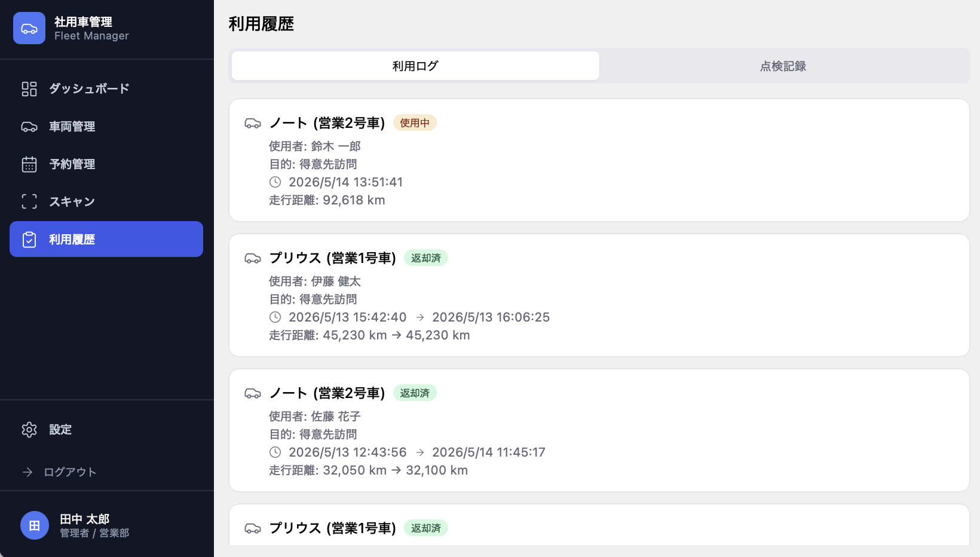Click the 田 user avatar

35,525
